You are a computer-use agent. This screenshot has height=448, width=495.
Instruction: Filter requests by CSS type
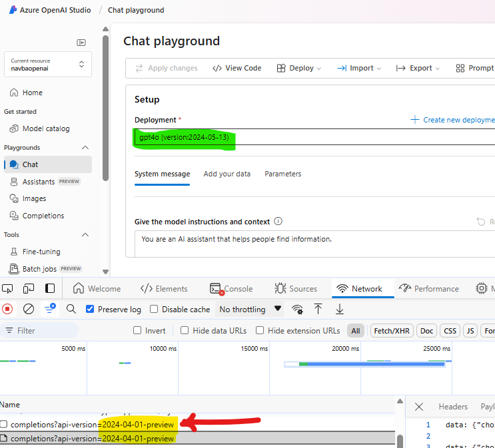pos(450,331)
